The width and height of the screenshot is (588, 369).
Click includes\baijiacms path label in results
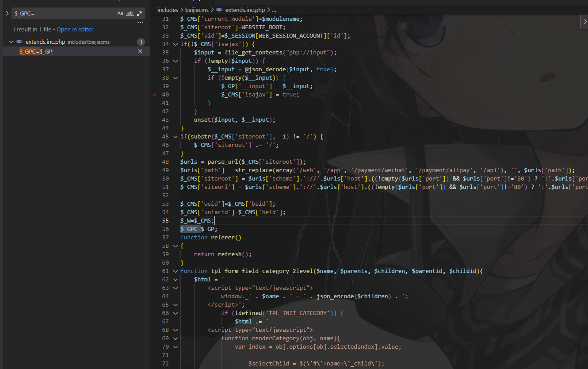pos(88,42)
